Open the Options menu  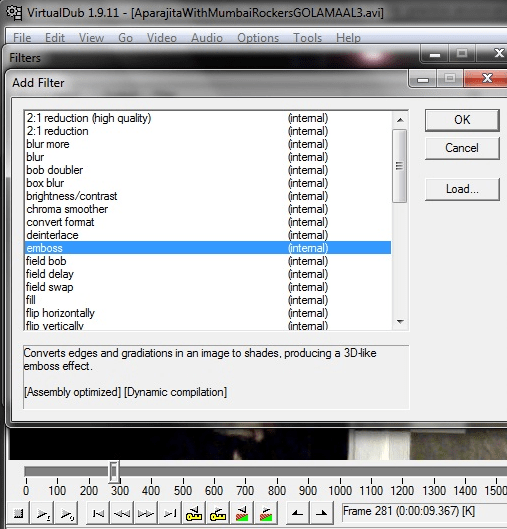[258, 37]
